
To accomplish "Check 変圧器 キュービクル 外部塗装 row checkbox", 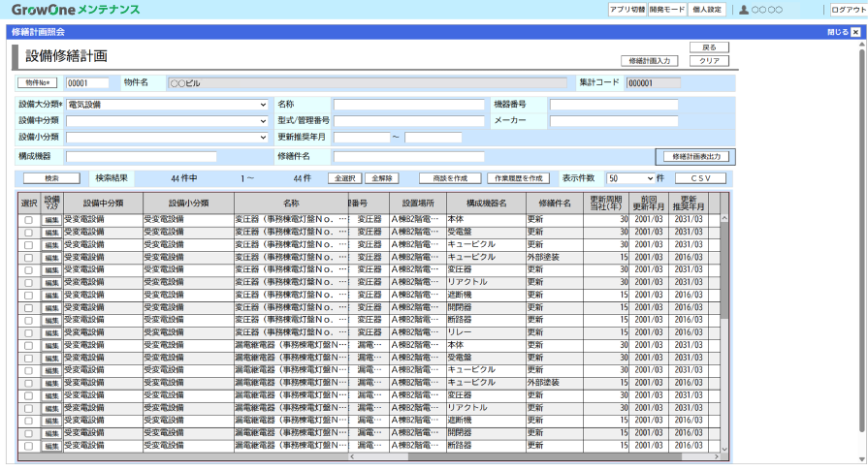I will pyautogui.click(x=29, y=258).
